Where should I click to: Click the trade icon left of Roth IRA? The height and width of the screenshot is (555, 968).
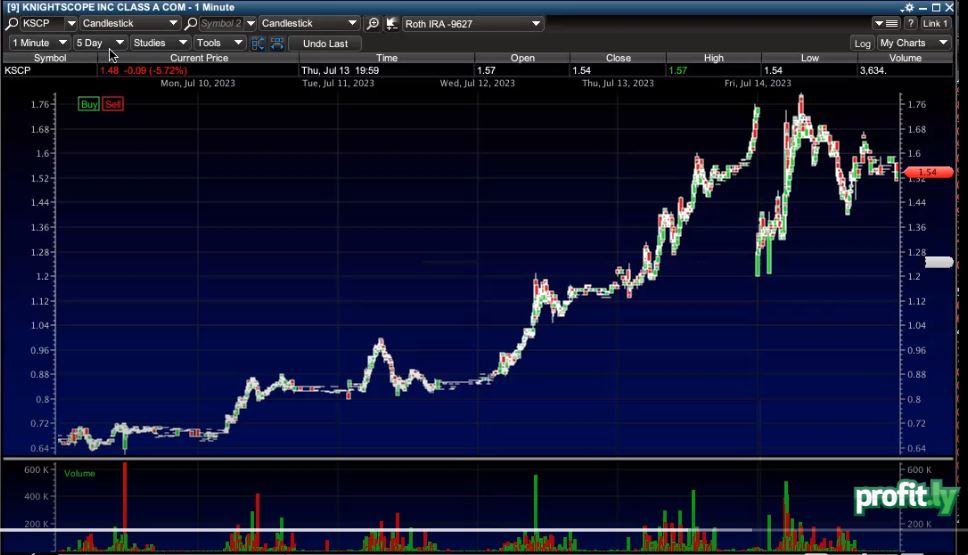click(x=391, y=23)
